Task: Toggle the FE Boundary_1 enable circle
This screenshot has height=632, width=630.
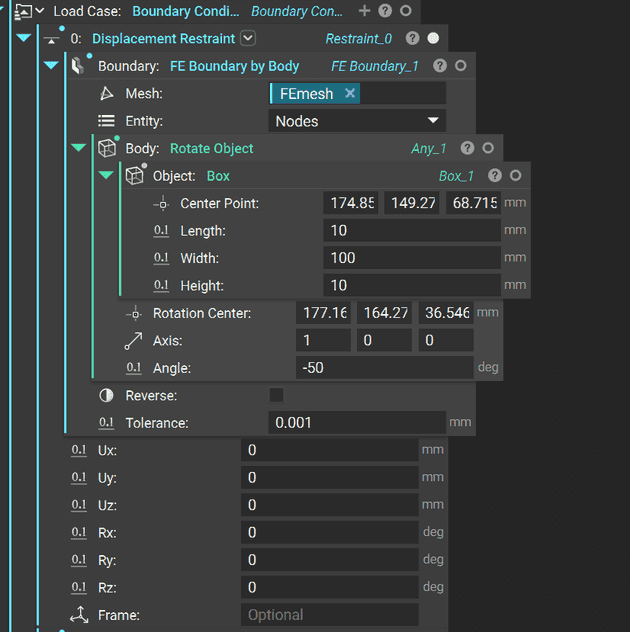Action: [x=460, y=66]
